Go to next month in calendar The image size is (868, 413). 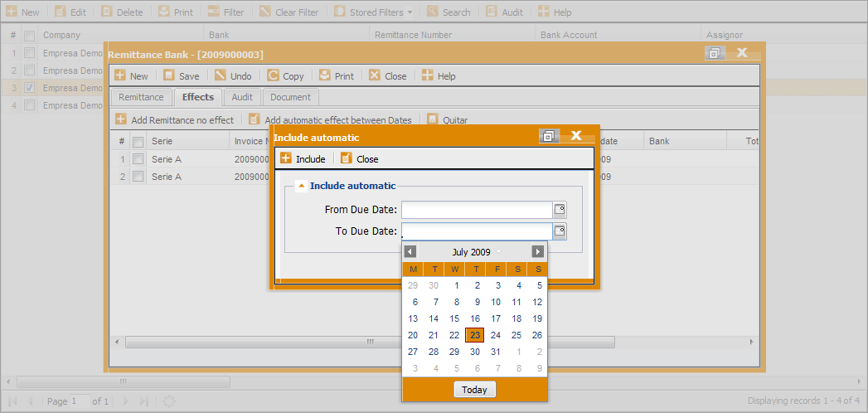click(x=538, y=251)
